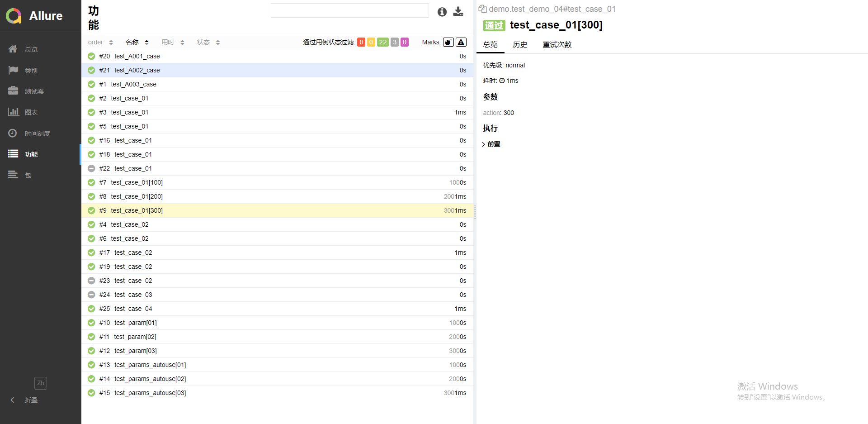868x424 pixels.
Task: Open the #1 test_A003_case result
Action: pos(277,84)
